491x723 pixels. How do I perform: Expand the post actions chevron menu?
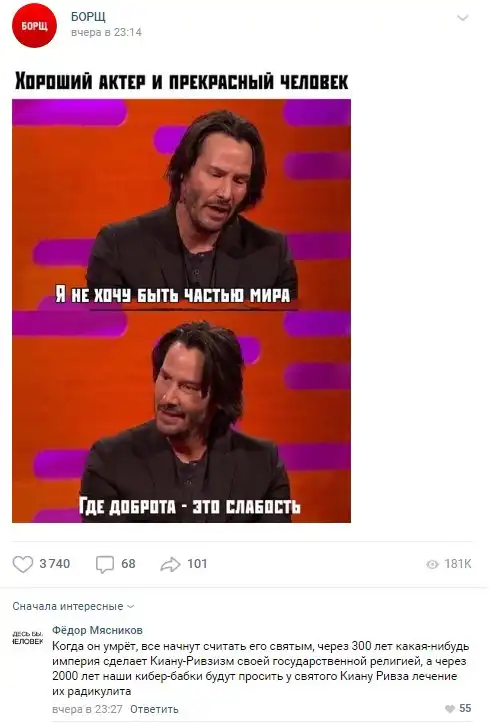[x=462, y=18]
